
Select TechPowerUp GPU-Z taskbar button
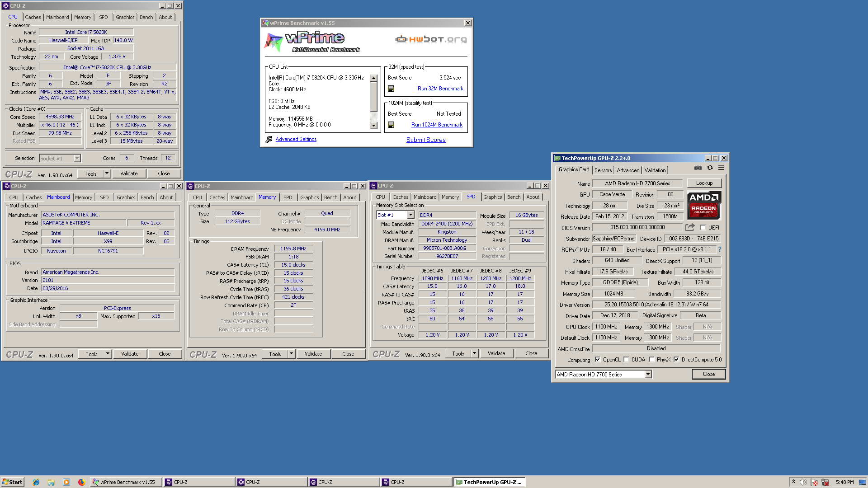click(489, 482)
